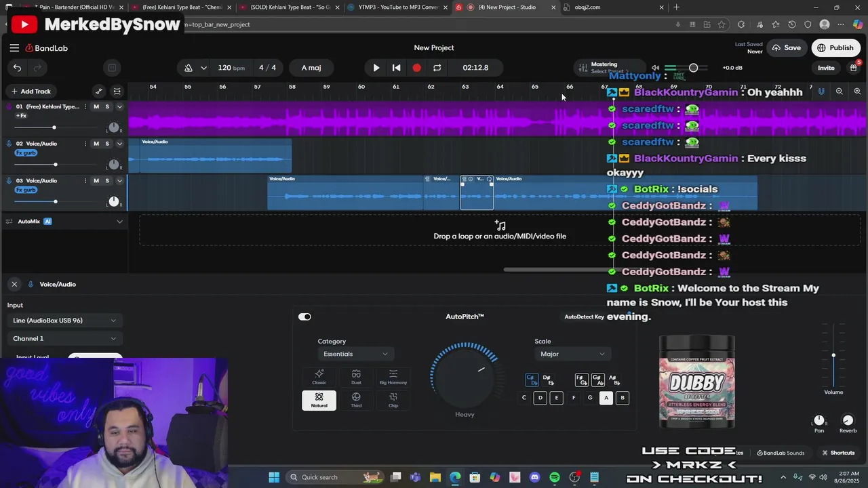This screenshot has height=488, width=868.
Task: Return to start with the rewind button
Action: click(x=397, y=68)
